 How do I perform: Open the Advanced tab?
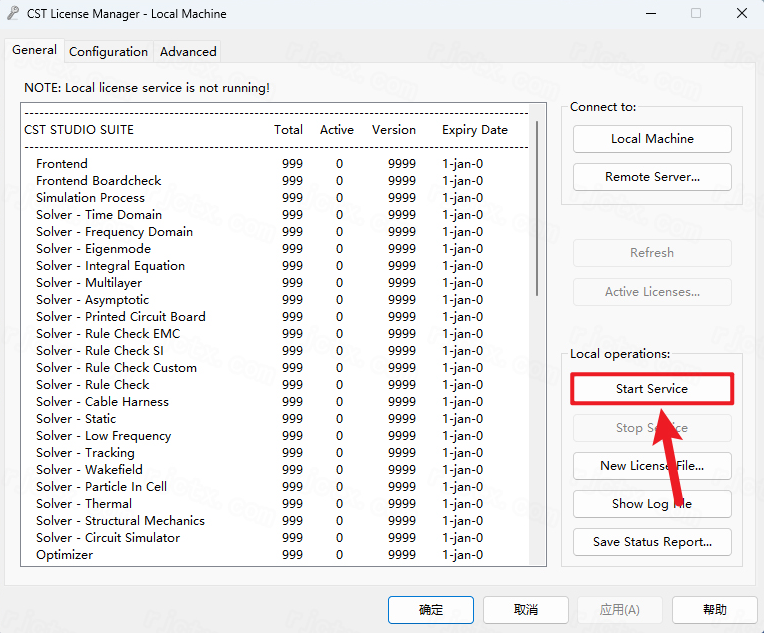[x=188, y=51]
